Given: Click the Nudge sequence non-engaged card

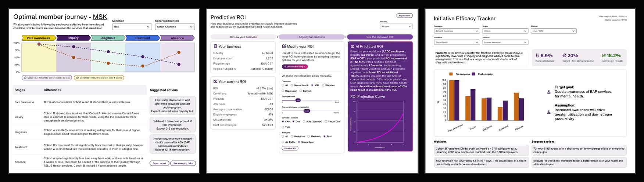Looking at the screenshot, I should (x=172, y=144).
